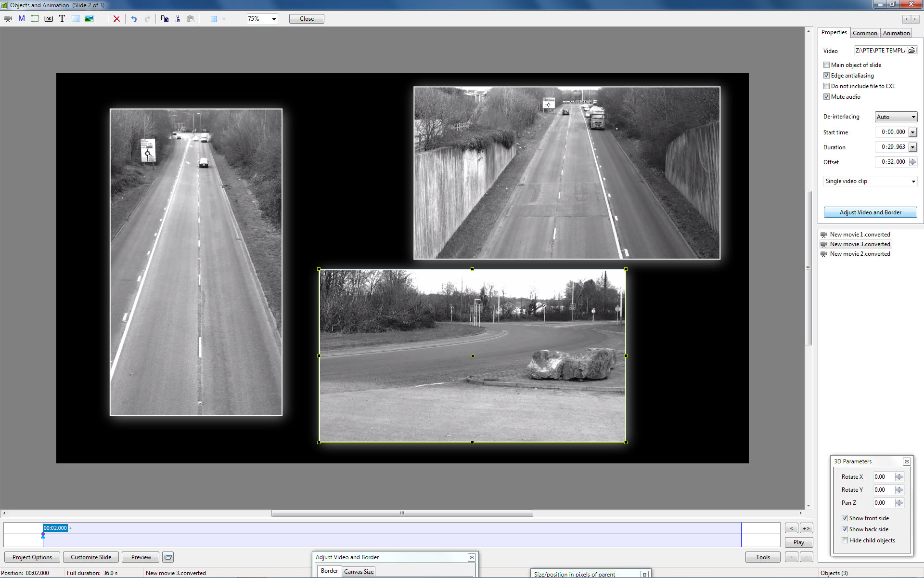Open the Start time dropdown arrow
924x578 pixels.
pos(912,132)
